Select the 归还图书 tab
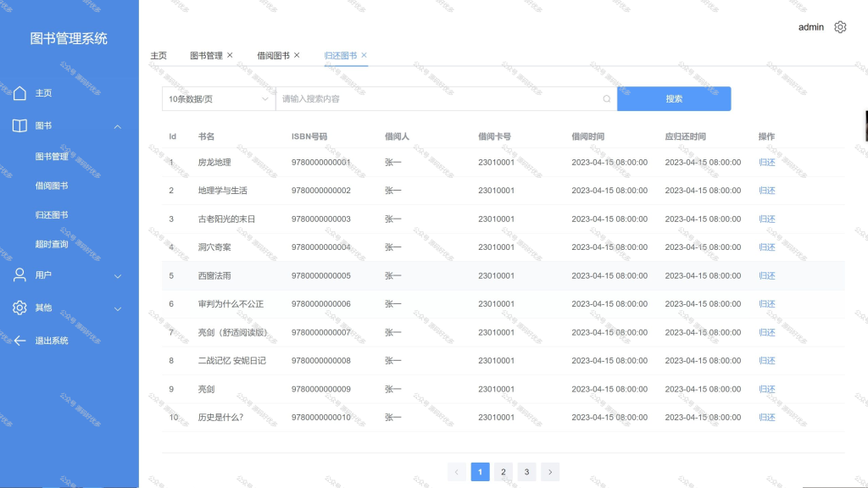This screenshot has height=488, width=868. [341, 55]
